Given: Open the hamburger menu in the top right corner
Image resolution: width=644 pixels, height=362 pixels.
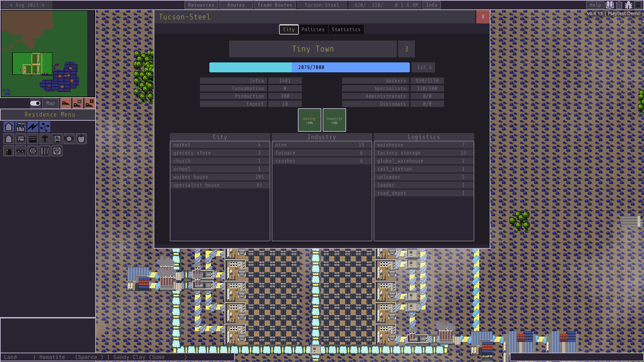Looking at the screenshot, I should click(x=638, y=5).
